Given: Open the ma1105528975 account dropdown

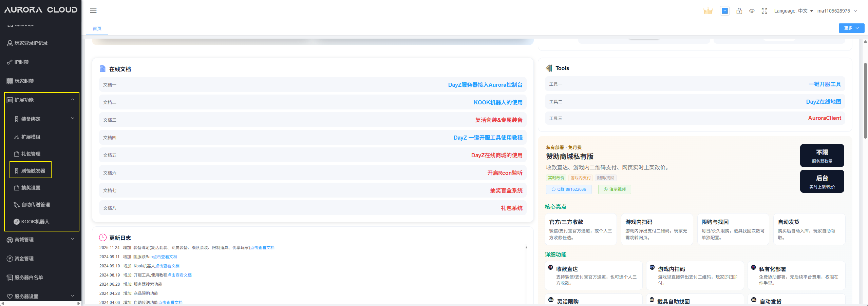Looking at the screenshot, I should [x=837, y=11].
